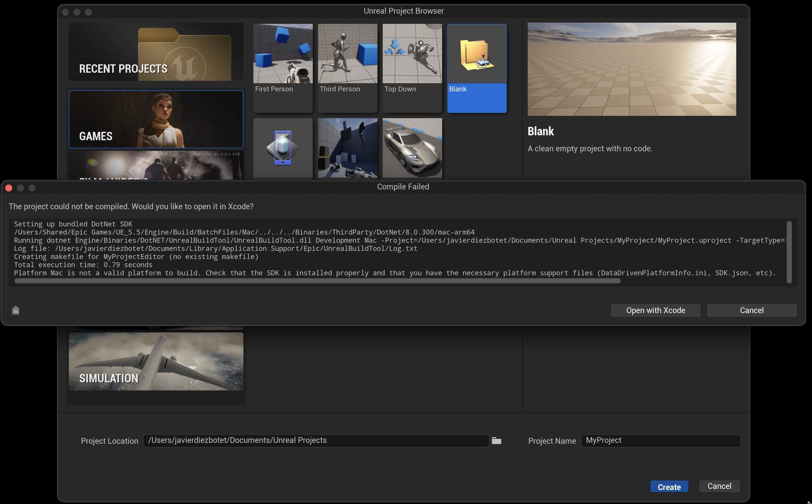The width and height of the screenshot is (812, 504).
Task: Click the blue Create button
Action: point(669,487)
